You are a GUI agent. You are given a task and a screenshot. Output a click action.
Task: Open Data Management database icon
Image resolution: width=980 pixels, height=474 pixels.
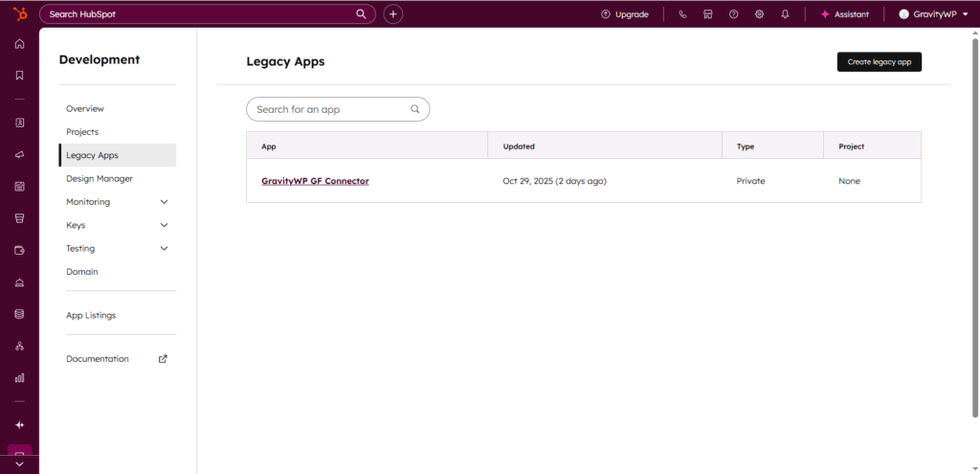pyautogui.click(x=19, y=314)
